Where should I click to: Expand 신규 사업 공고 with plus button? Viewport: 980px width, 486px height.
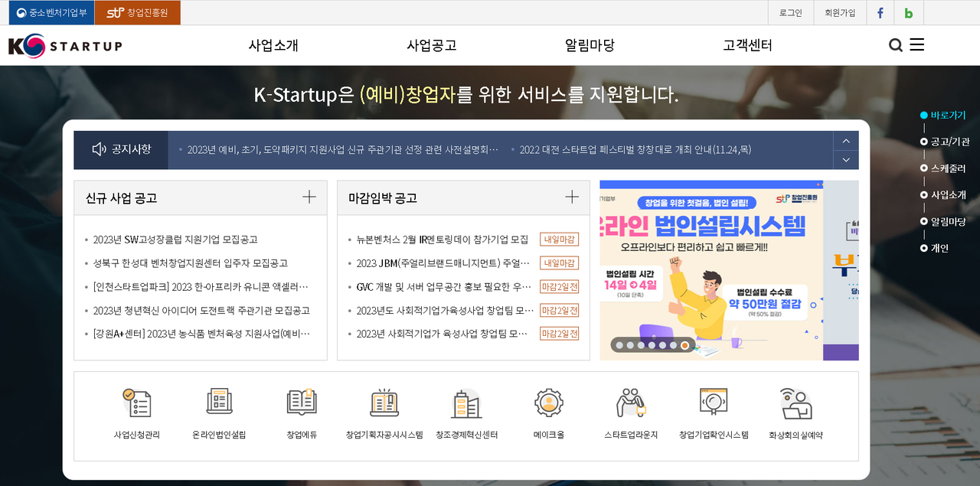click(x=309, y=197)
